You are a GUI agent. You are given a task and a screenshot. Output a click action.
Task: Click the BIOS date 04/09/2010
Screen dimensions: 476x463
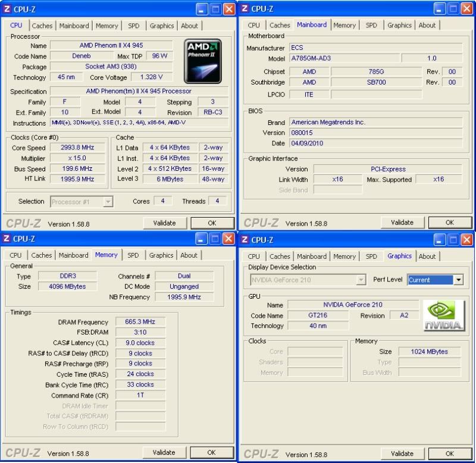(x=376, y=143)
